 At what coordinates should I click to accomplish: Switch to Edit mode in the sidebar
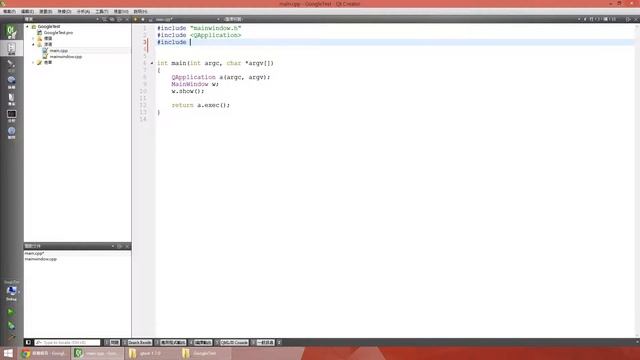(x=11, y=49)
